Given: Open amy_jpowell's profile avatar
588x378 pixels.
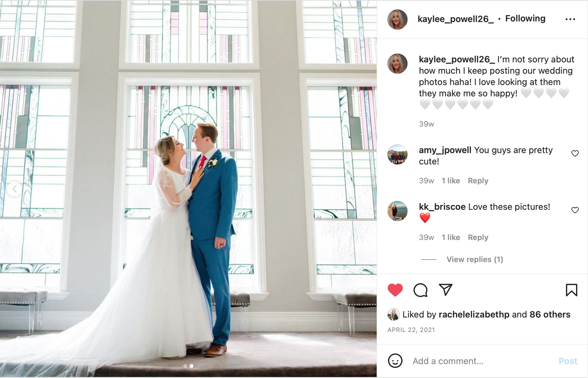Looking at the screenshot, I should (397, 154).
